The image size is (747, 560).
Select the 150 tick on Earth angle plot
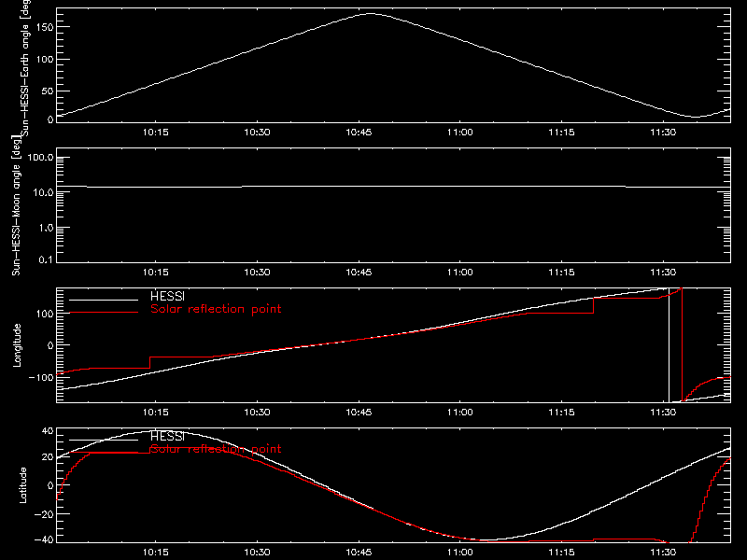[45, 27]
